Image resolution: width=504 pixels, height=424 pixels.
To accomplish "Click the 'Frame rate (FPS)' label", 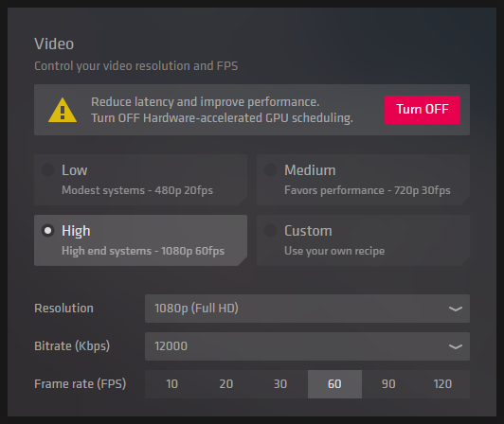I will (80, 384).
